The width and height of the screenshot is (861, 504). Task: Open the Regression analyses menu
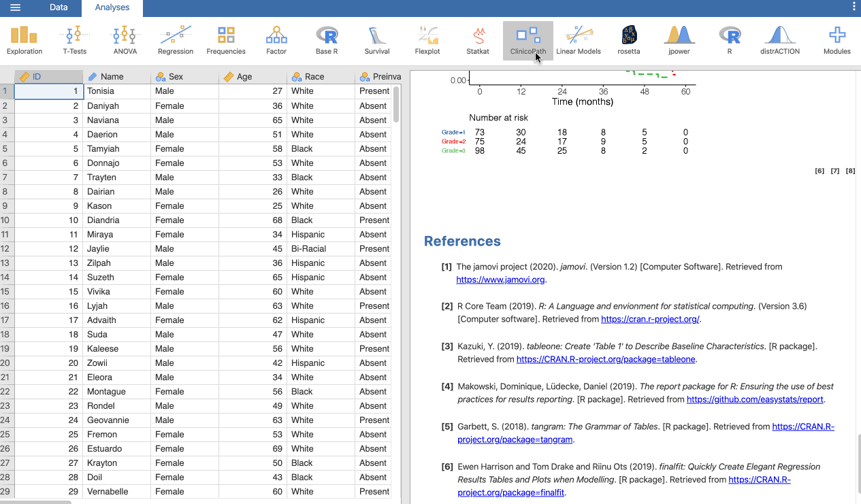click(x=176, y=41)
